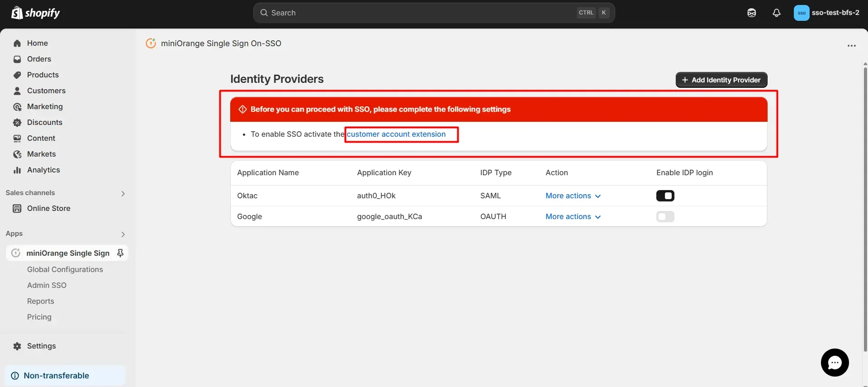Image resolution: width=868 pixels, height=387 pixels.
Task: Disable IDP login for Oktac
Action: click(x=665, y=196)
